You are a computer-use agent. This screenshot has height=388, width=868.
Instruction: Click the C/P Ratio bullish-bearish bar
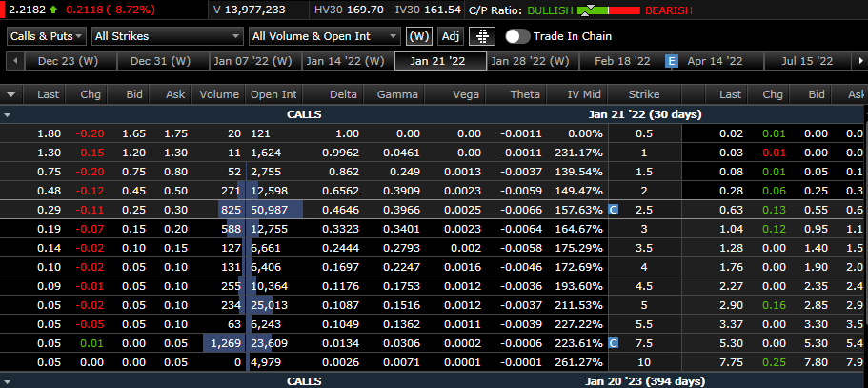pos(609,10)
